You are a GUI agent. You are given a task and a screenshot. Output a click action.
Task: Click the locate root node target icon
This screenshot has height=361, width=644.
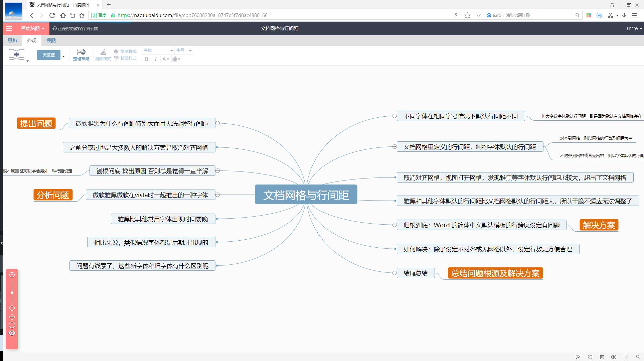[x=12, y=325]
